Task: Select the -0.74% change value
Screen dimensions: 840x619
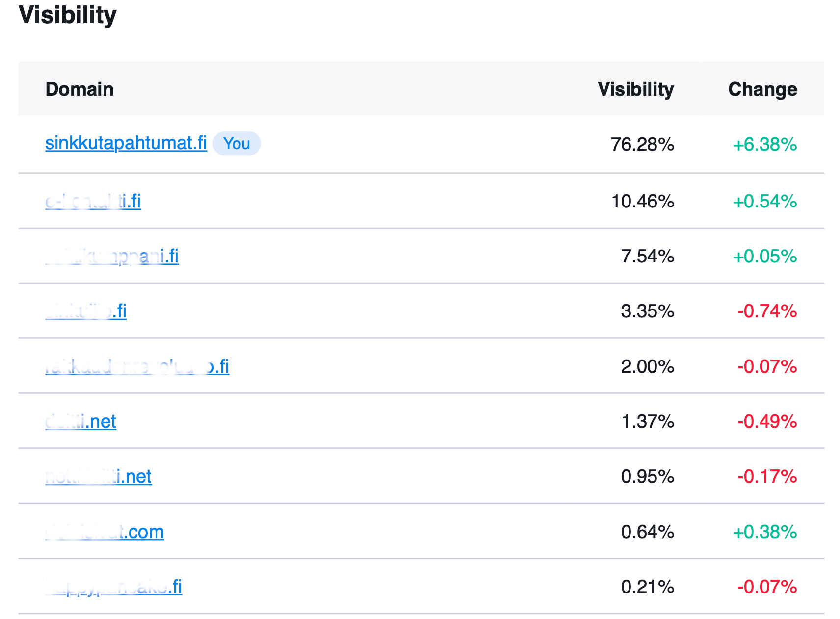Action: (x=767, y=311)
